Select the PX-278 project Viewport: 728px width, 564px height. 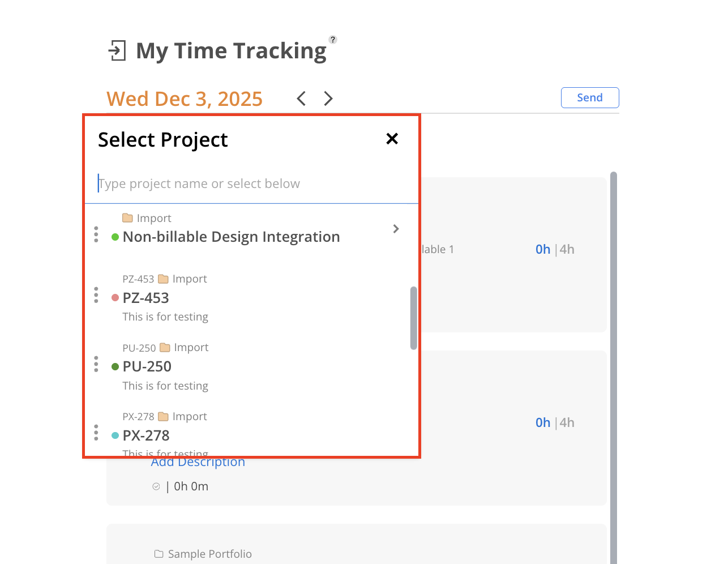[146, 435]
